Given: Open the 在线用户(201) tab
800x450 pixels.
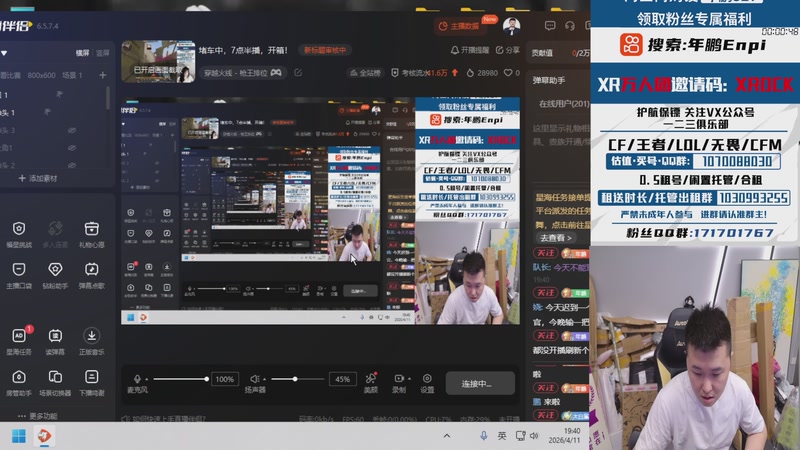Looking at the screenshot, I should click(564, 104).
